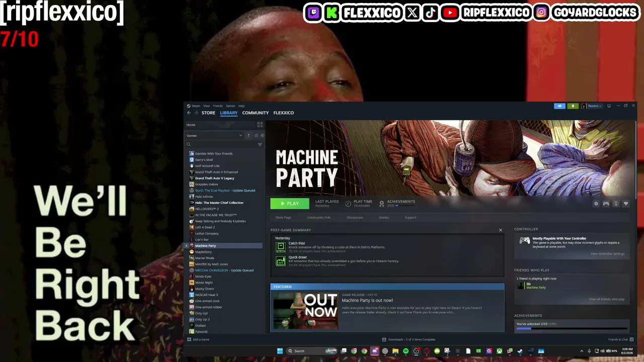644x362 pixels.
Task: Add Machine Party to favorites heart icon
Action: coord(626,204)
